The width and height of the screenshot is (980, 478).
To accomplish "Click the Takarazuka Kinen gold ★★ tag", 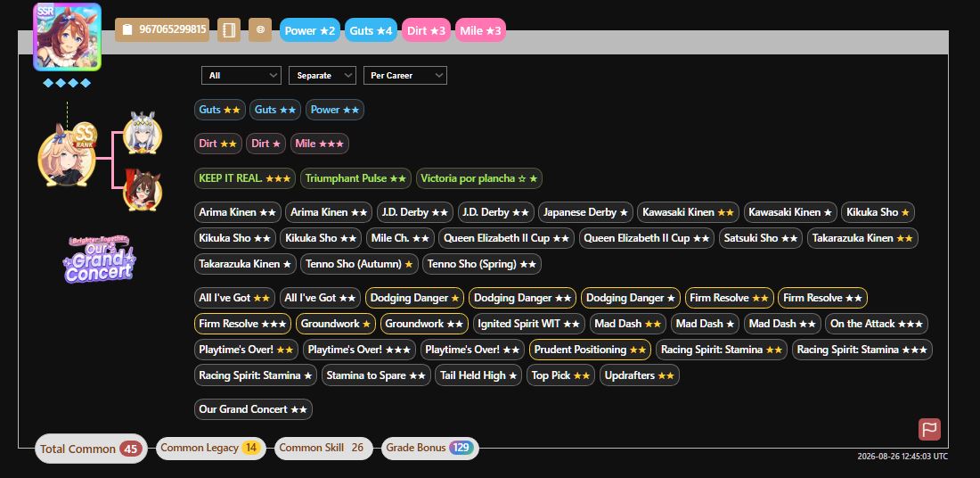I will (x=862, y=238).
